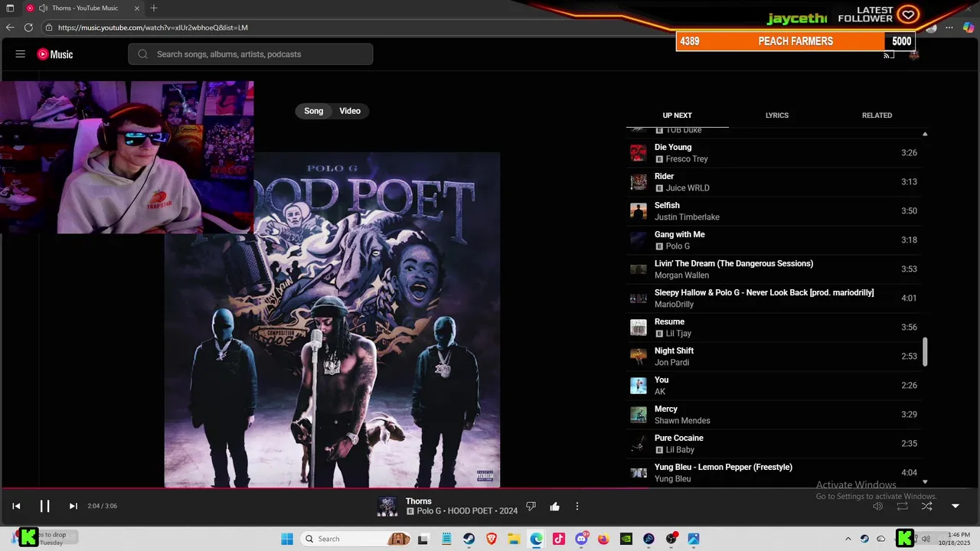Click the queue list scrollbar thumb

(925, 352)
